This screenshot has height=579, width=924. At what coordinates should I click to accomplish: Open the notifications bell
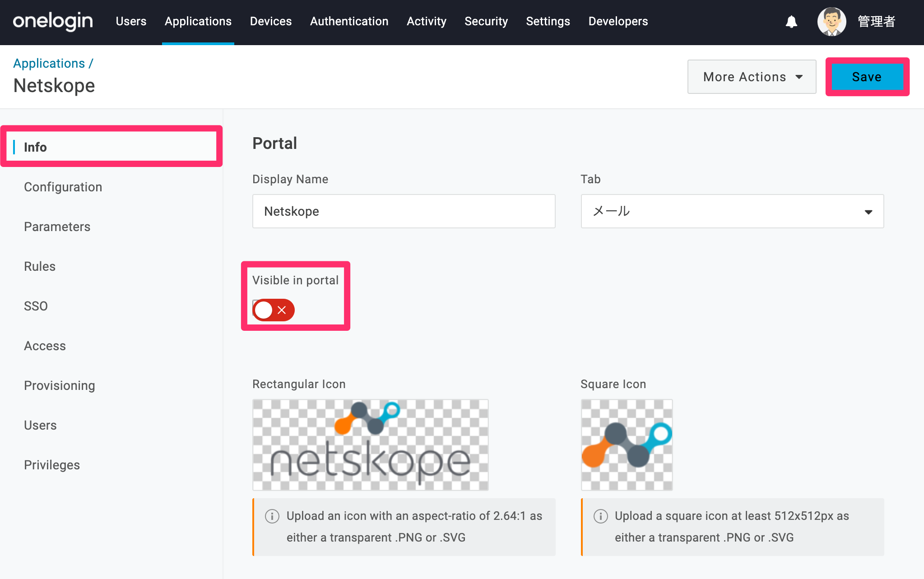[791, 22]
